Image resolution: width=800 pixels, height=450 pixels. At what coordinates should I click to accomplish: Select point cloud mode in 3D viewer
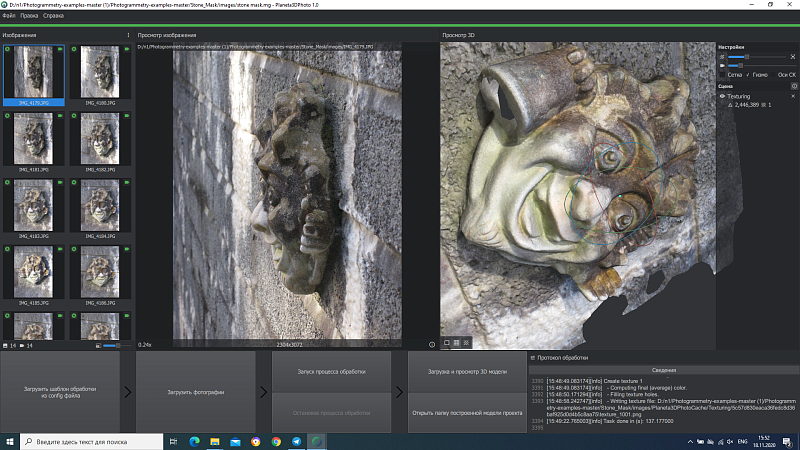(466, 343)
